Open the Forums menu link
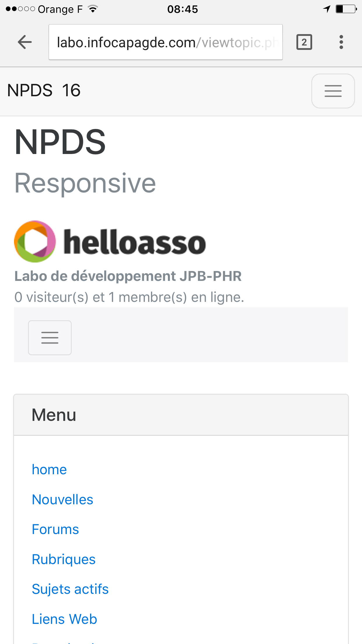 [55, 529]
